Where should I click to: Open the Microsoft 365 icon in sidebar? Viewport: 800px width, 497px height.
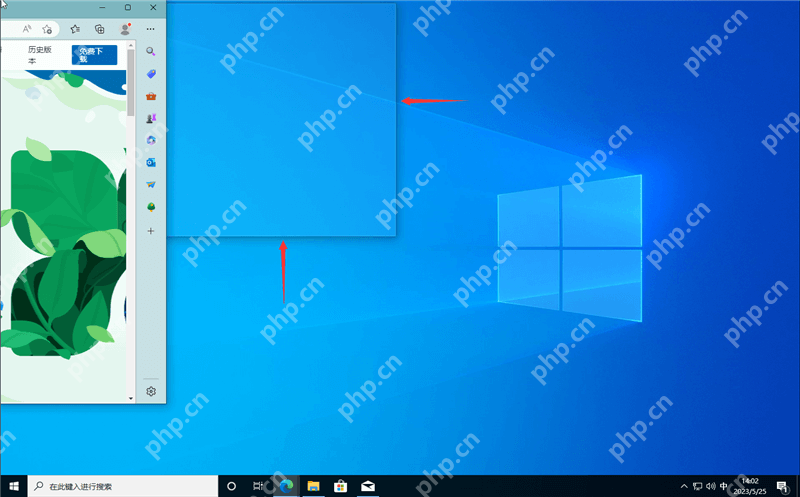[151, 140]
